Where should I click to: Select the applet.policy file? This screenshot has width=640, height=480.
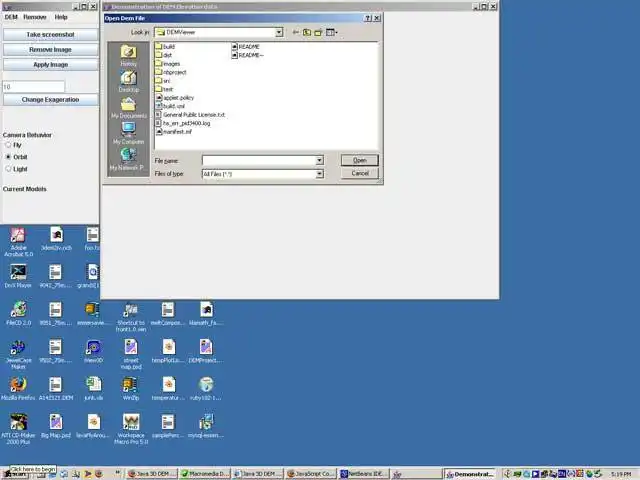click(x=175, y=98)
